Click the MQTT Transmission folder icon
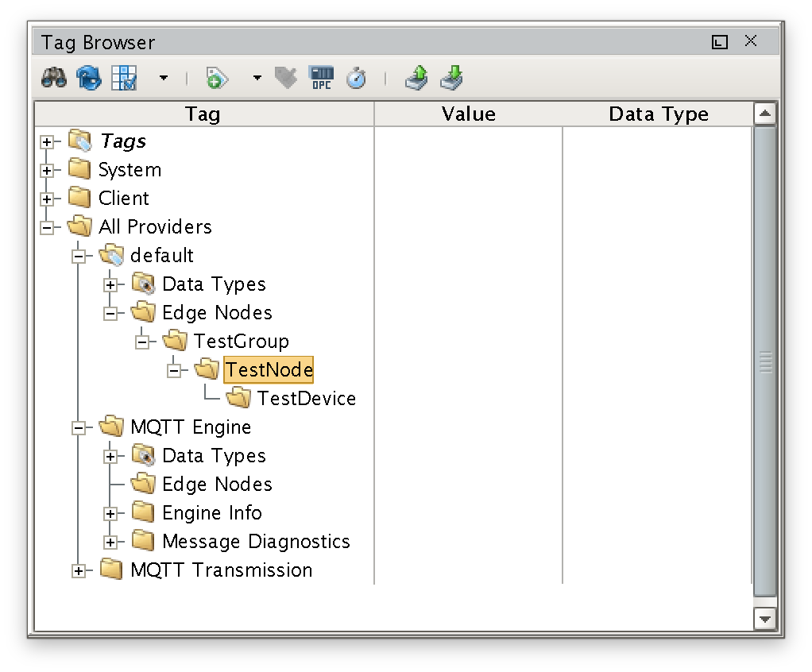This screenshot has width=812, height=672. (x=111, y=570)
